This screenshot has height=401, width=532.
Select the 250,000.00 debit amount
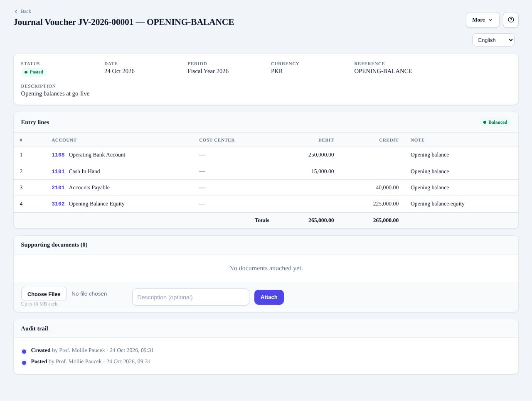click(x=321, y=155)
